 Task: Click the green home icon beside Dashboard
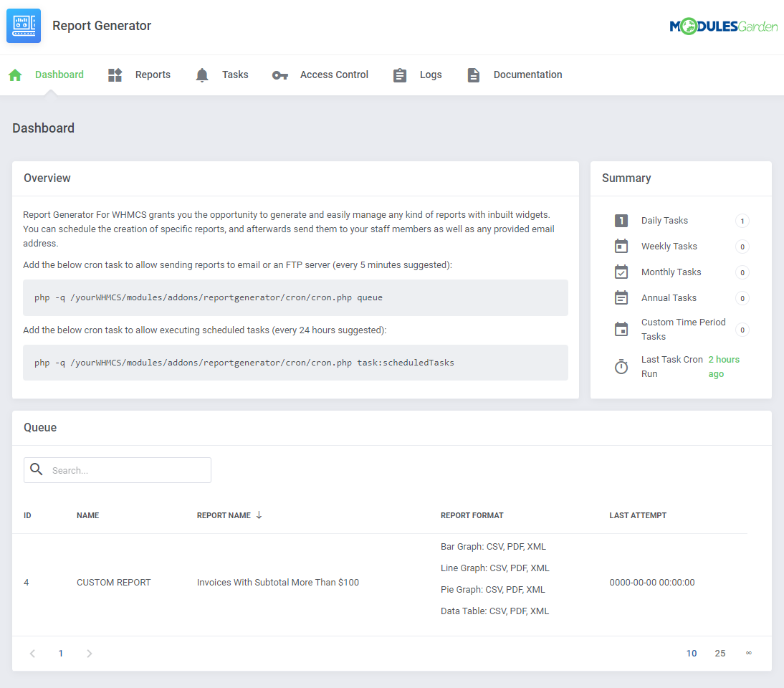point(15,75)
